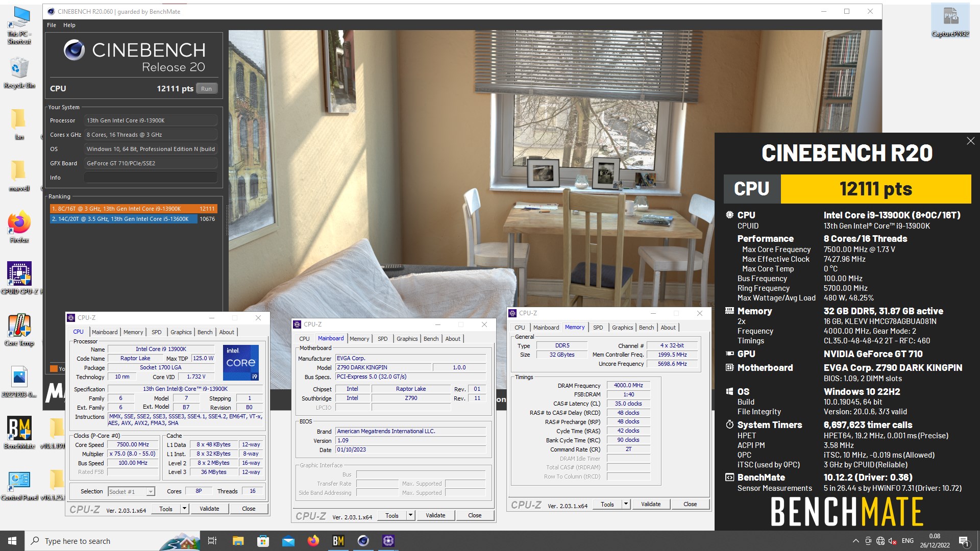Expand Tools dropdown arrow in CPU-Z Memory window

626,504
